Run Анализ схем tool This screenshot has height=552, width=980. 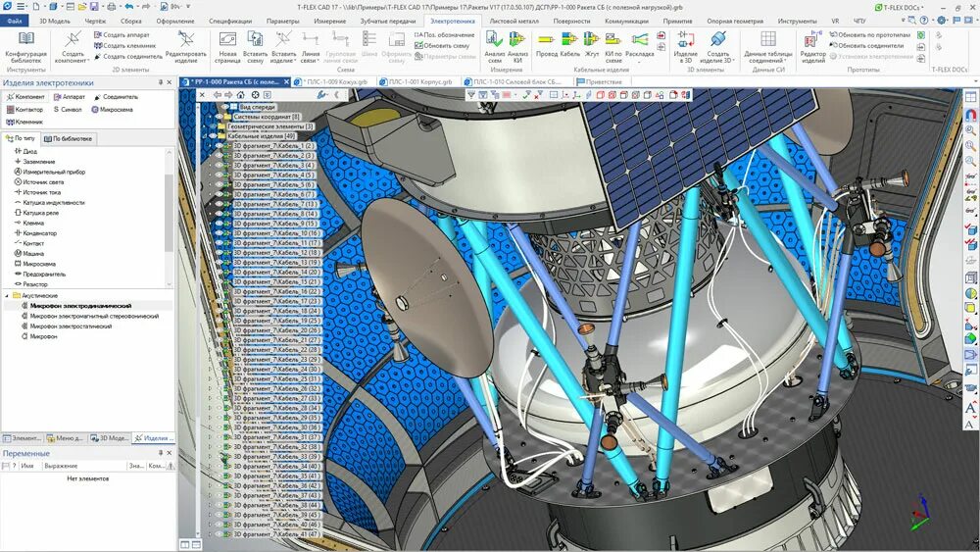[x=494, y=47]
